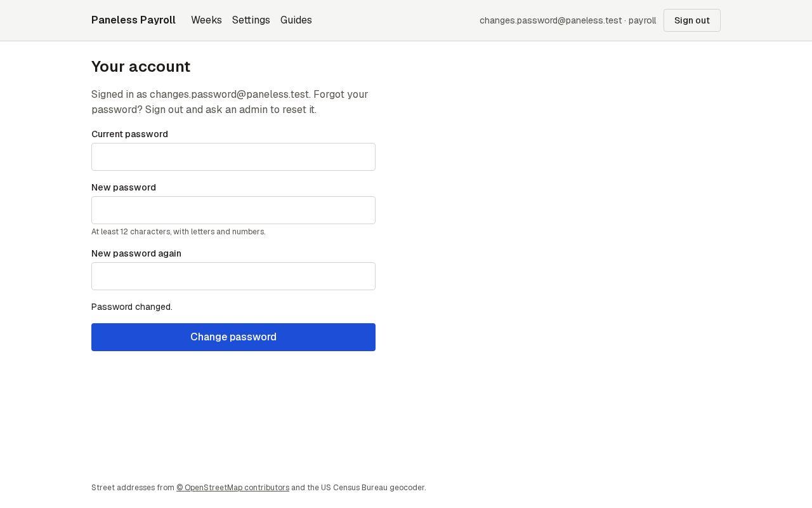Click the Paneless Payroll brand link

tap(133, 20)
